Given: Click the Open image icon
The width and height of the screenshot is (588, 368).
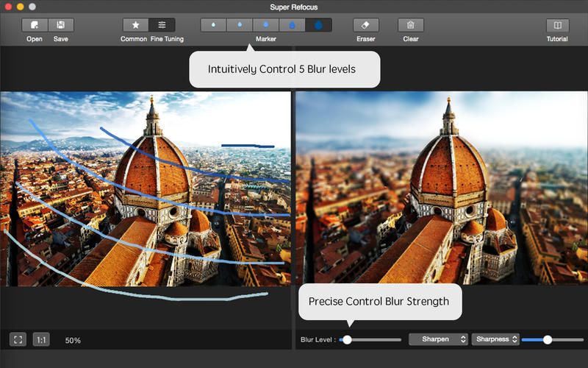Looking at the screenshot, I should 35,25.
